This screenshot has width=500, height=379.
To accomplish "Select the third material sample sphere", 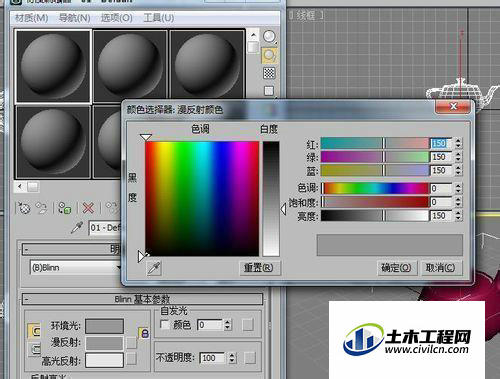I will click(207, 66).
